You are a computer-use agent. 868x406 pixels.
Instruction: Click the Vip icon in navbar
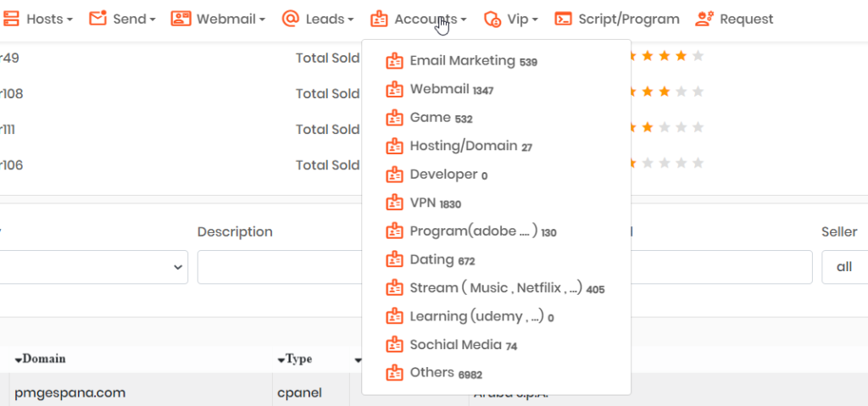[x=492, y=19]
